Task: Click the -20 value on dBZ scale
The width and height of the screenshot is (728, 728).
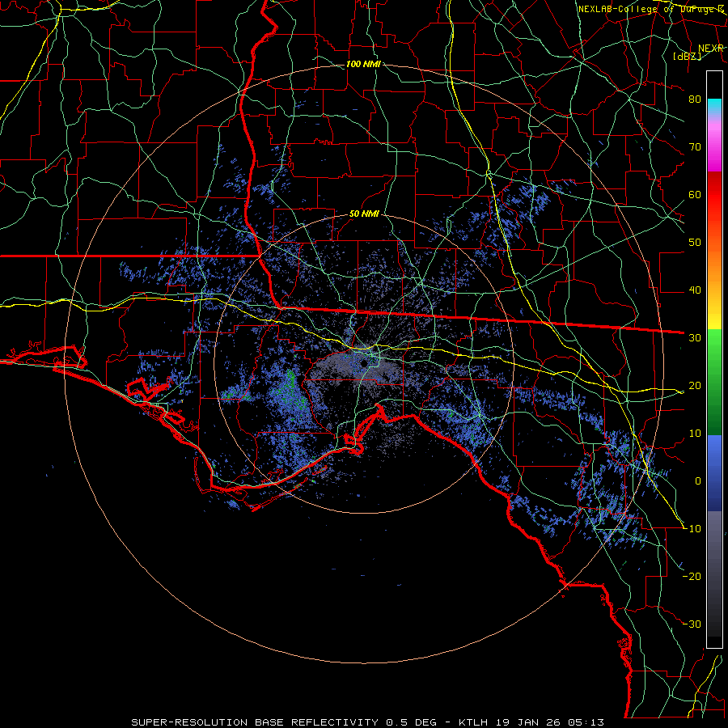Action: (x=692, y=577)
